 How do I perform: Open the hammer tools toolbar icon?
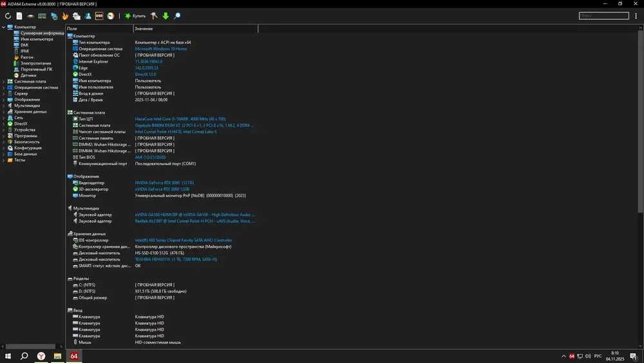(x=154, y=16)
